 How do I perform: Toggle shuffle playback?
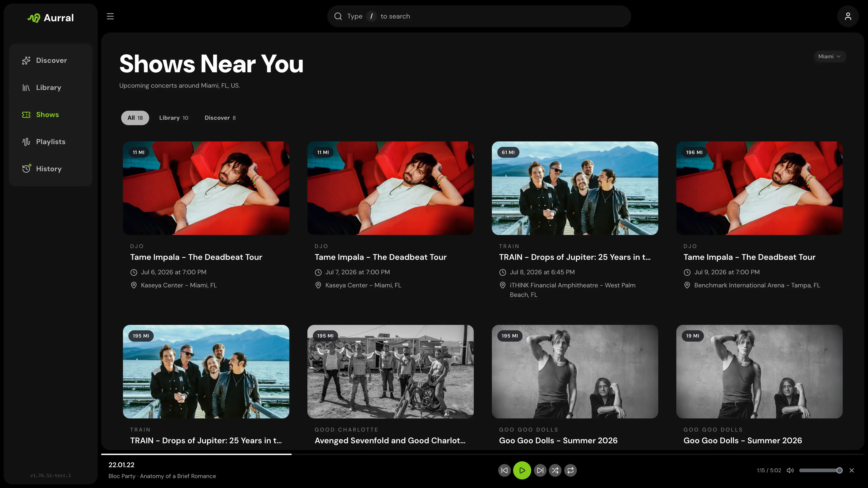pos(555,470)
